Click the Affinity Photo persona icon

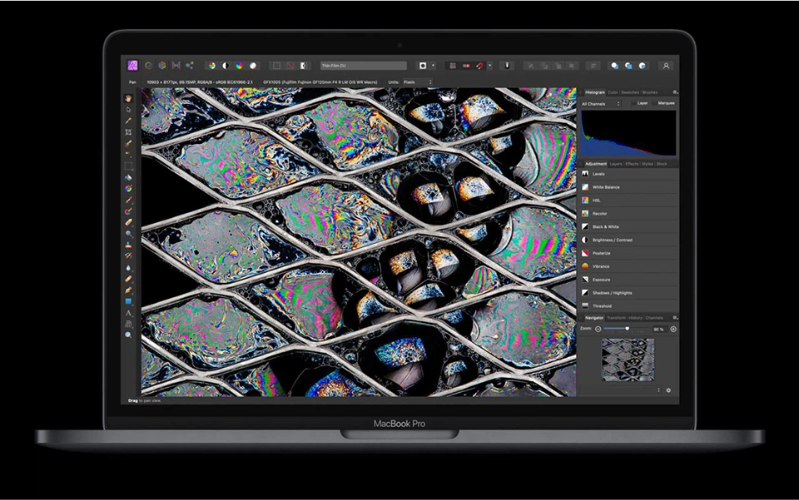(133, 65)
